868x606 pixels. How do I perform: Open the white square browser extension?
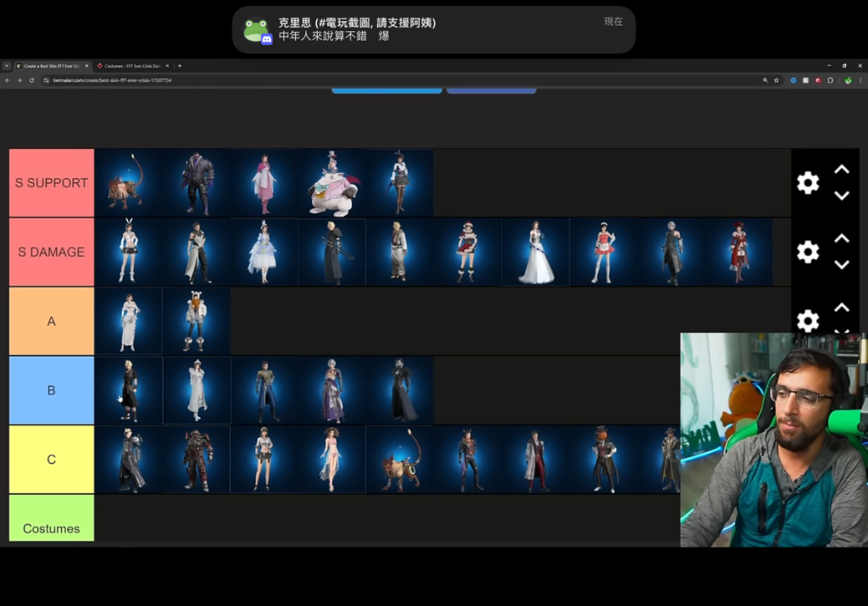tap(805, 81)
